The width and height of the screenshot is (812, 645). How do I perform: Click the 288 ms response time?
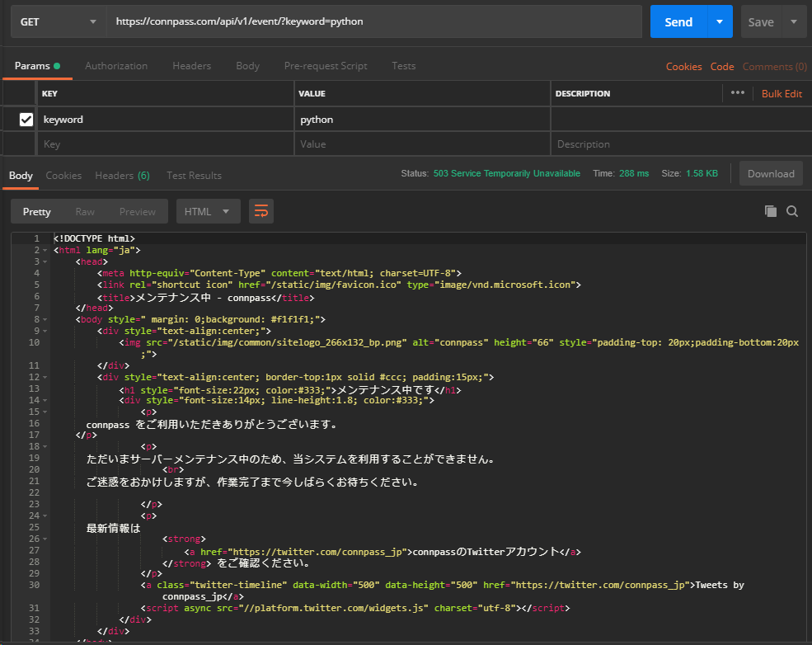[x=634, y=173]
